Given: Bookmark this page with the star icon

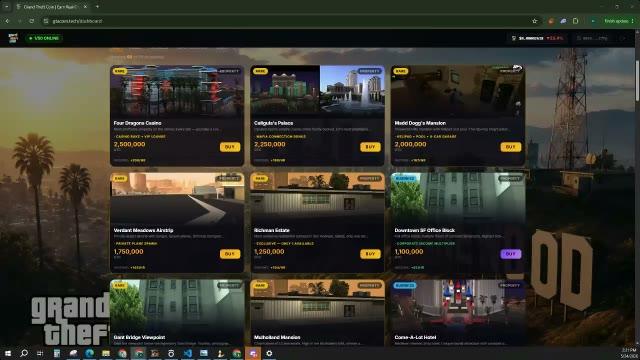Looking at the screenshot, I should (535, 21).
